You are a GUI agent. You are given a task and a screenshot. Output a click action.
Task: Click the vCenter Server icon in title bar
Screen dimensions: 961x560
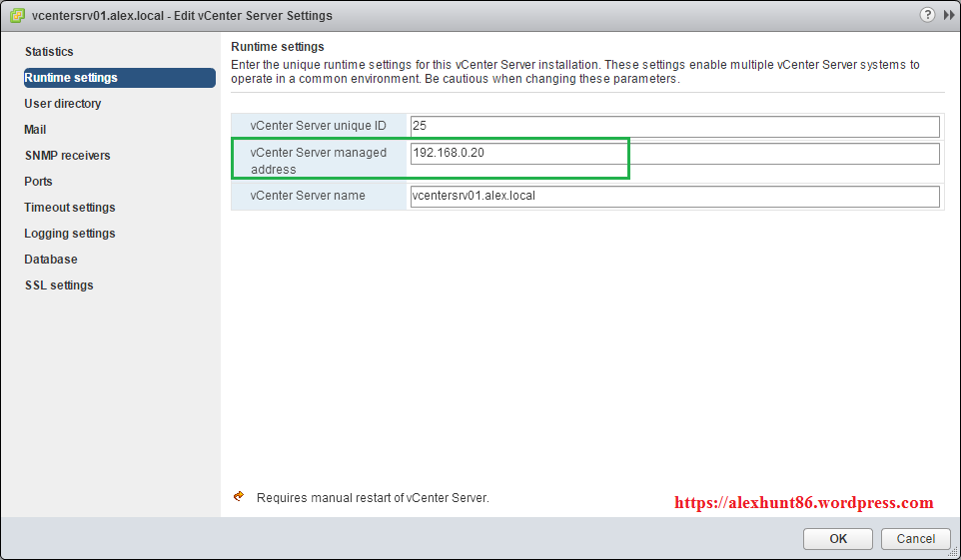(x=17, y=16)
